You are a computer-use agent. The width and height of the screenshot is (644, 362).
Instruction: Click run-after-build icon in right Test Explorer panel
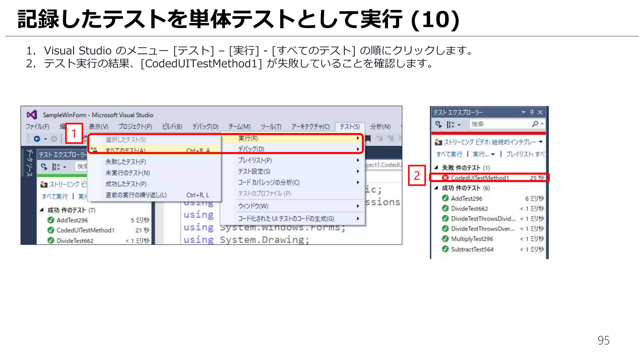pyautogui.click(x=439, y=124)
